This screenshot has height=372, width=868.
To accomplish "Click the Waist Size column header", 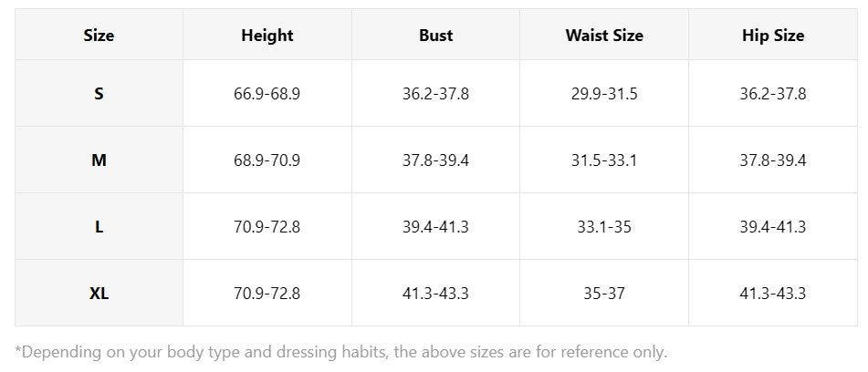I will pyautogui.click(x=604, y=35).
